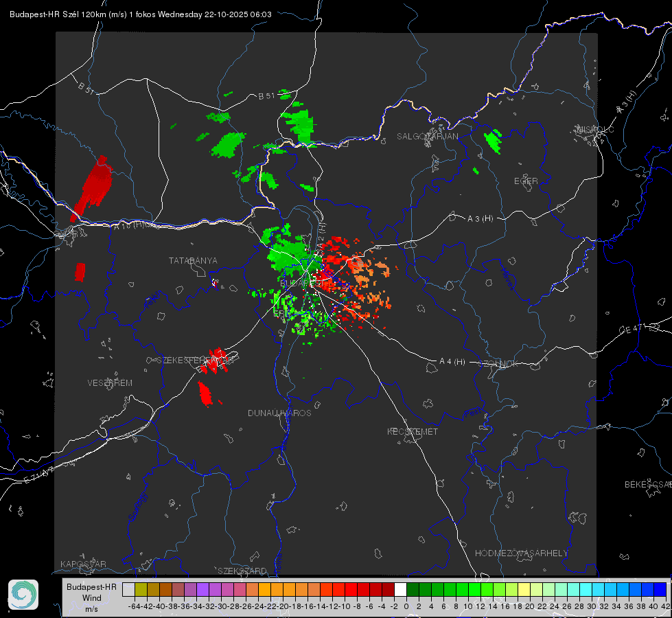The width and height of the screenshot is (672, 618).
Task: Click the TATABÁNYA city label
Action: coord(193,260)
